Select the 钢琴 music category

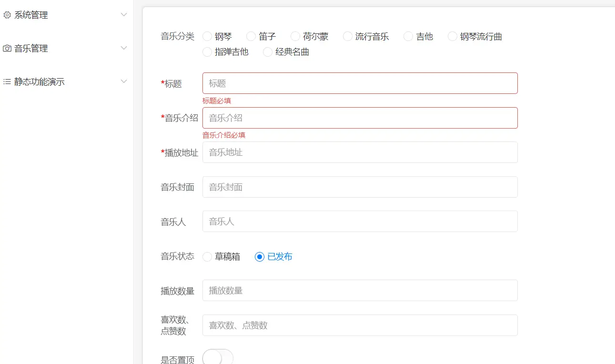(x=207, y=37)
